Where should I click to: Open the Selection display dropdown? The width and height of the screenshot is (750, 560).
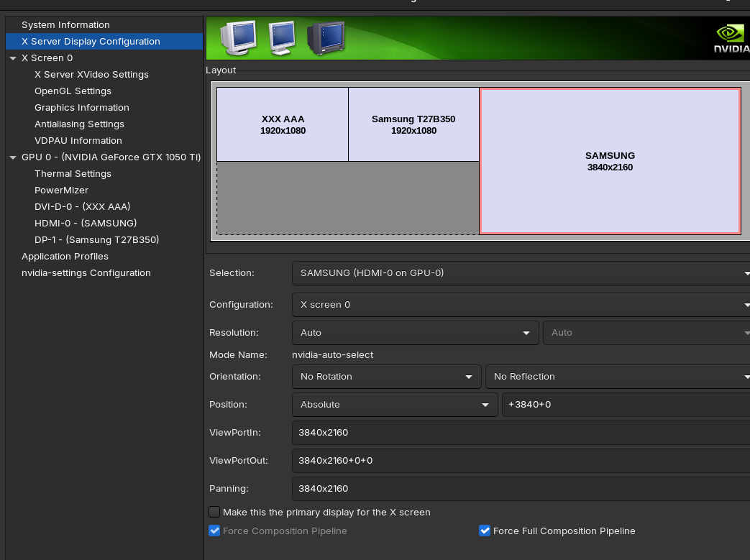click(521, 273)
